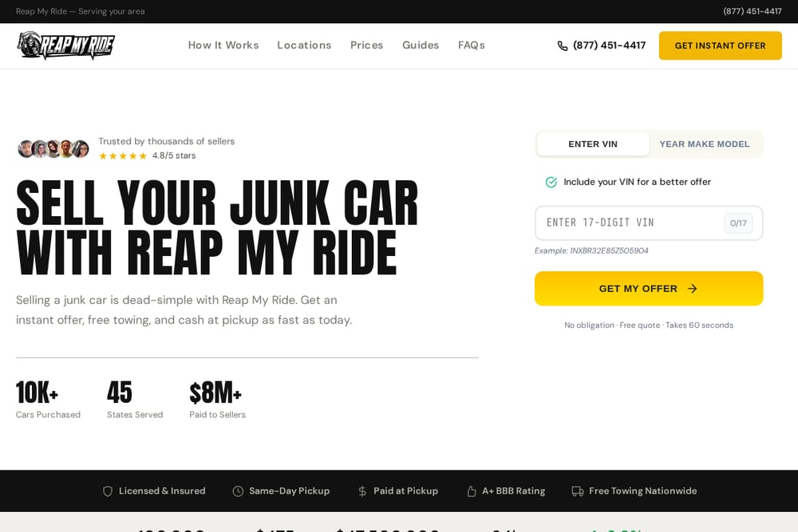Click 'Licensed & Insured' label
Viewport: 798px width, 532px height.
pos(162,491)
